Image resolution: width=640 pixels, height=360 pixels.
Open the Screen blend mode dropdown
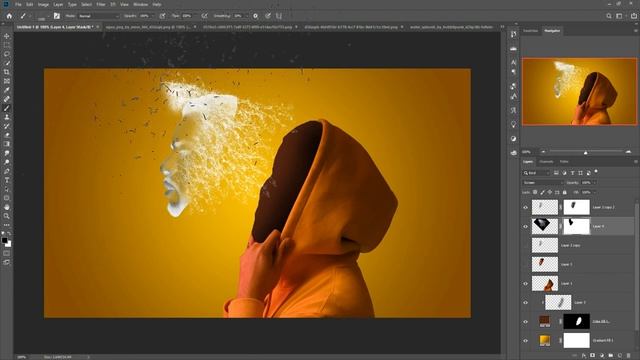click(x=543, y=182)
